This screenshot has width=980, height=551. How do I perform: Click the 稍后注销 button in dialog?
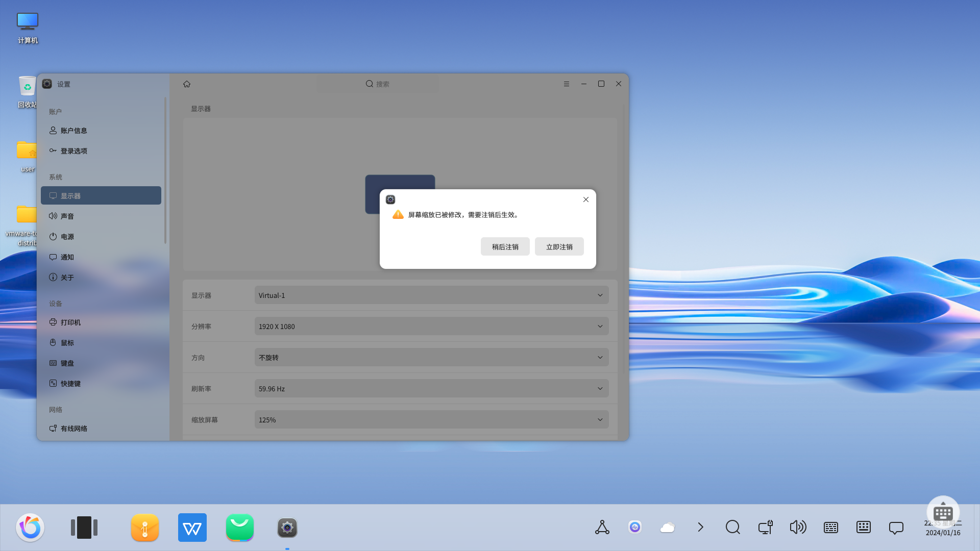pos(505,246)
